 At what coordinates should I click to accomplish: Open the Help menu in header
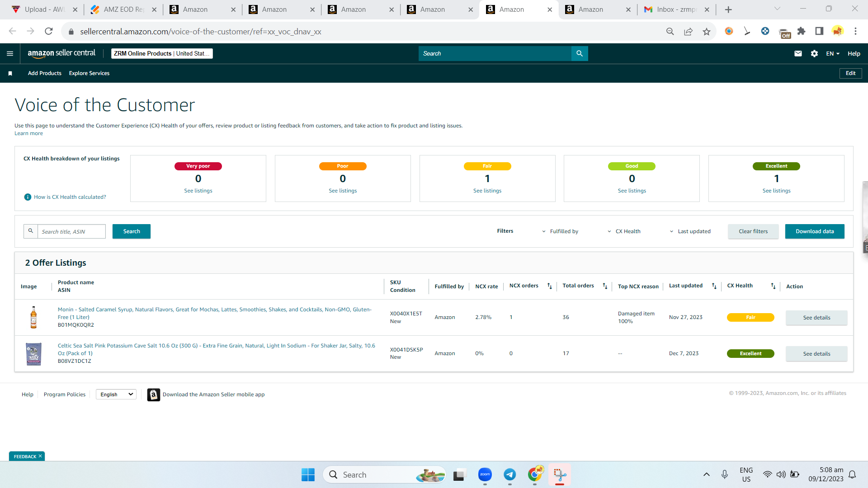tap(854, 54)
